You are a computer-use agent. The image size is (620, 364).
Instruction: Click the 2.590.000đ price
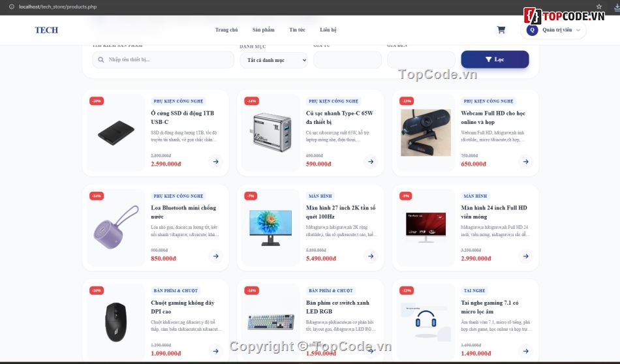[x=166, y=164]
